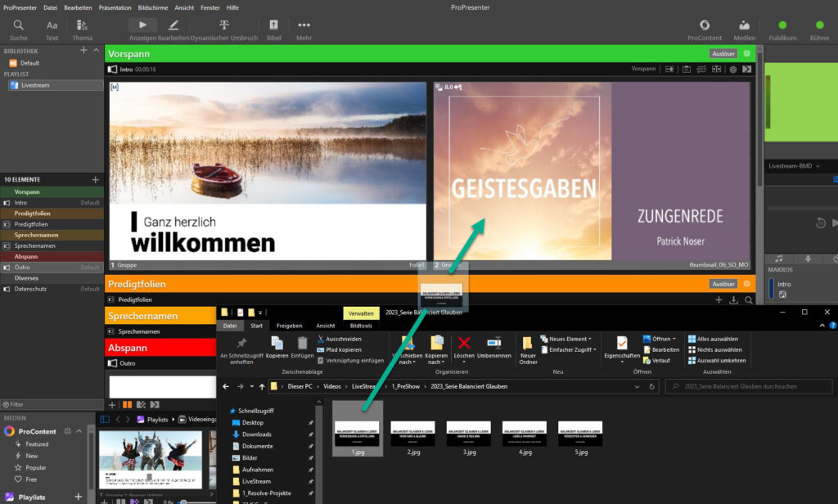The width and height of the screenshot is (838, 504).
Task: Toggle the Bühne stage output
Action: [x=819, y=29]
